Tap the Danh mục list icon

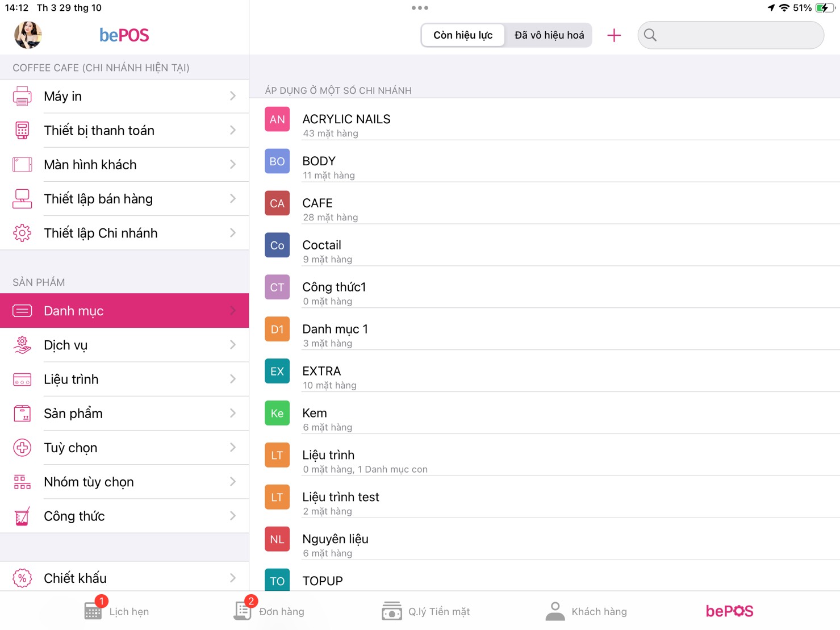pos(22,311)
